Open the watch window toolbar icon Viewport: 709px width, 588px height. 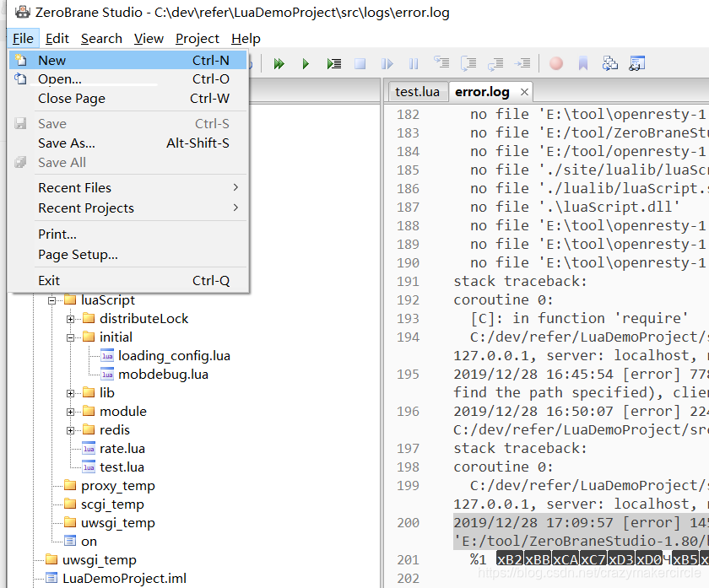(637, 63)
